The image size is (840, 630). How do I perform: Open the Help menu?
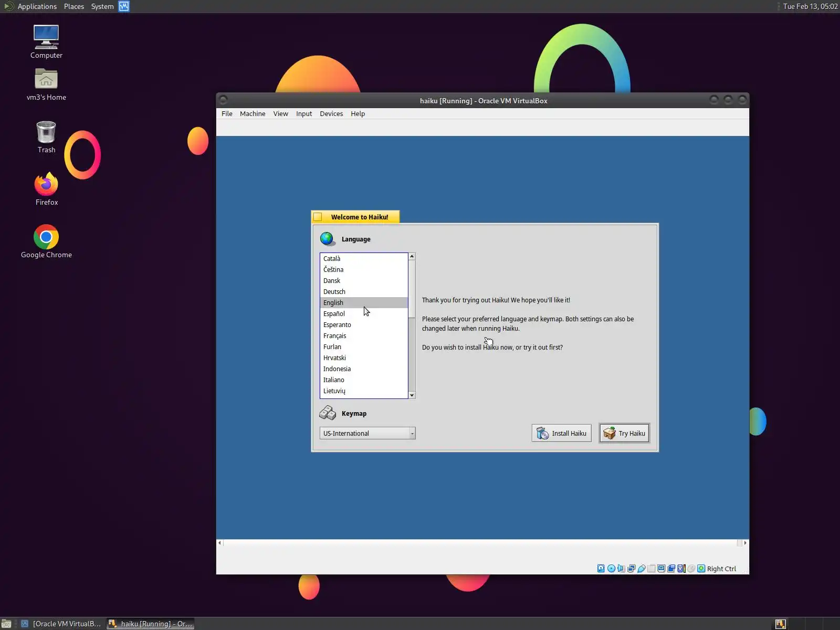click(x=358, y=113)
